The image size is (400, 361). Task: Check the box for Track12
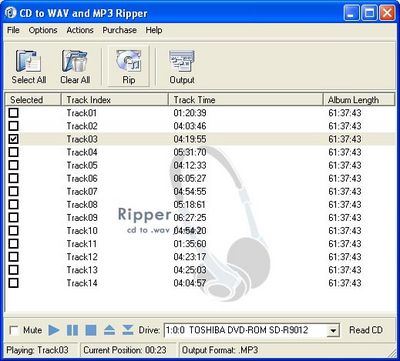(x=14, y=257)
